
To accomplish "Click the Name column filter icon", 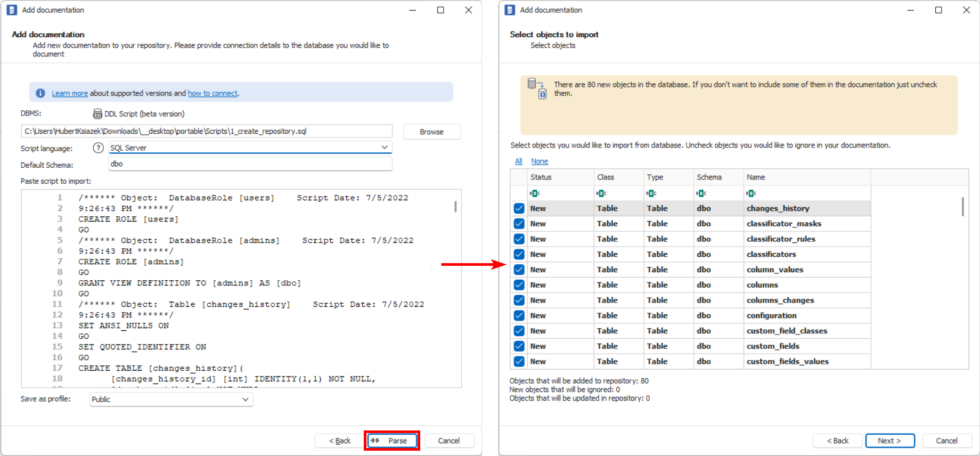I will pos(751,193).
